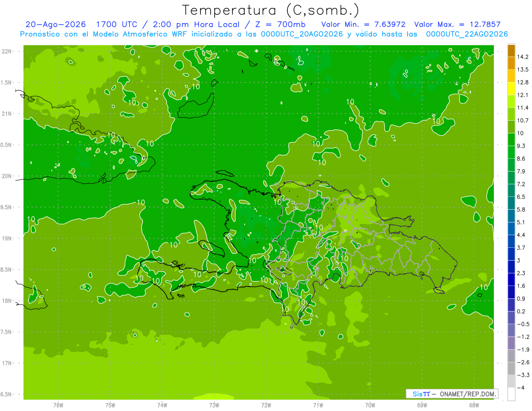Click the '20N' latitude axis label
Image resolution: width=532 pixels, height=411 pixels.
tap(8, 176)
